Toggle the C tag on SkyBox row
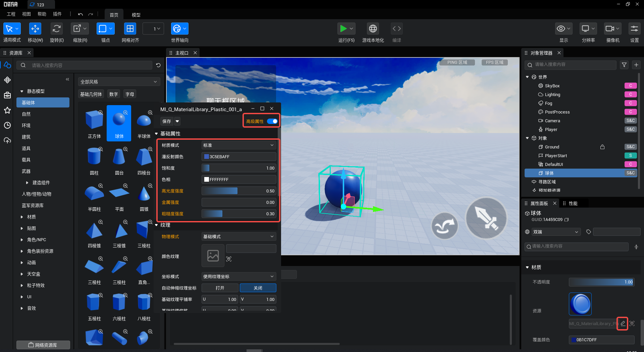The image size is (644, 352). point(631,86)
